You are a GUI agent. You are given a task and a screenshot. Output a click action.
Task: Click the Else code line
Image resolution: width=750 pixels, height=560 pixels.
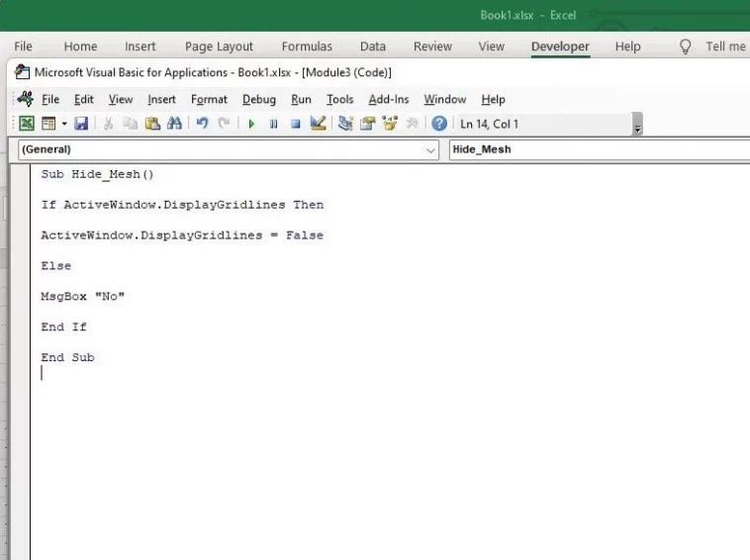coord(56,266)
